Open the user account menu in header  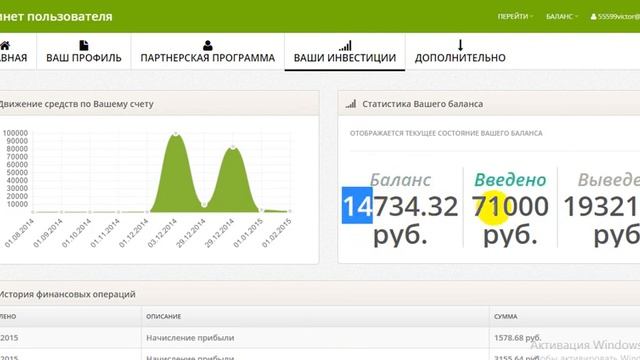coord(615,17)
